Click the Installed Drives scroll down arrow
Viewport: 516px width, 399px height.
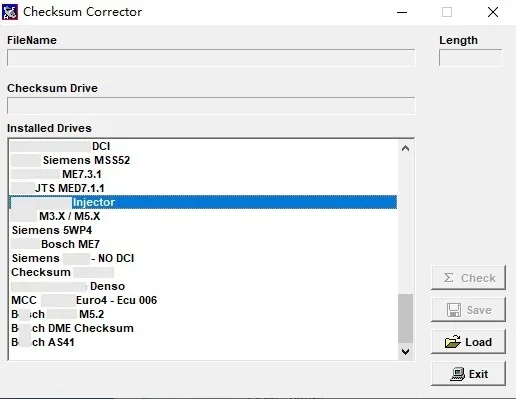click(x=405, y=351)
